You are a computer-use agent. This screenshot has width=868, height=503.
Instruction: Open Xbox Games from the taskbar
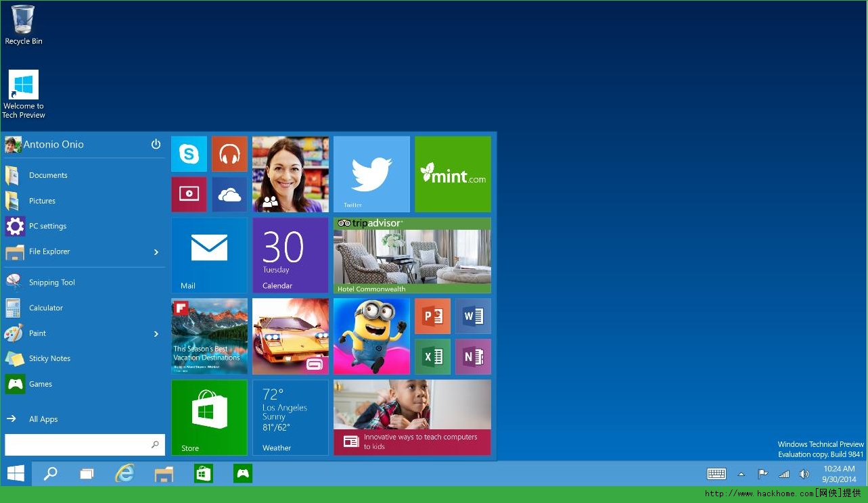243,473
